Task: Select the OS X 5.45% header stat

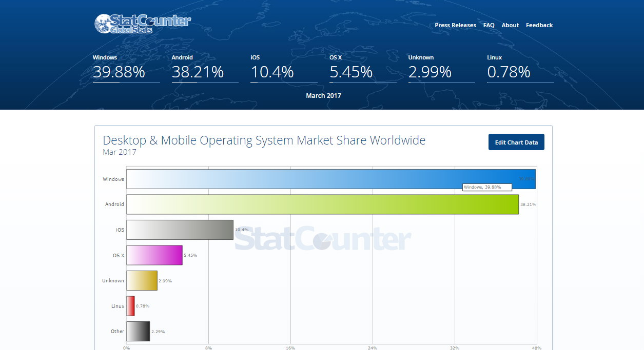Action: click(363, 68)
